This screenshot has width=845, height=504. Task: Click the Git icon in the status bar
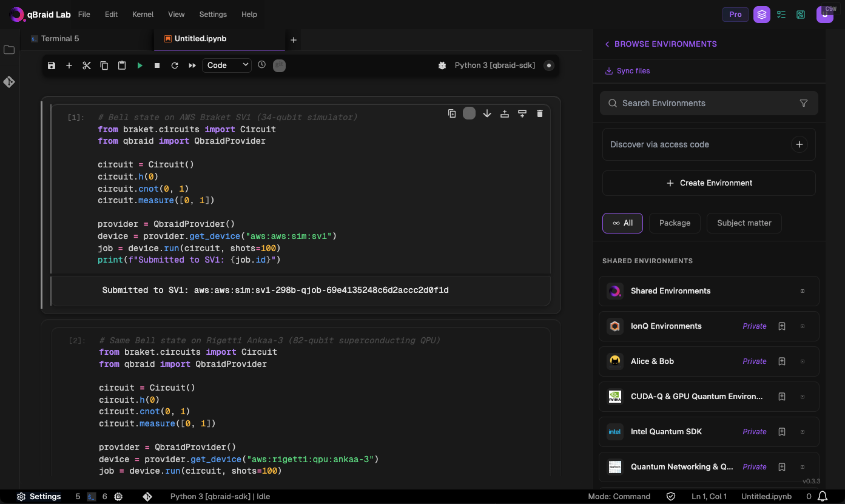[x=147, y=496]
